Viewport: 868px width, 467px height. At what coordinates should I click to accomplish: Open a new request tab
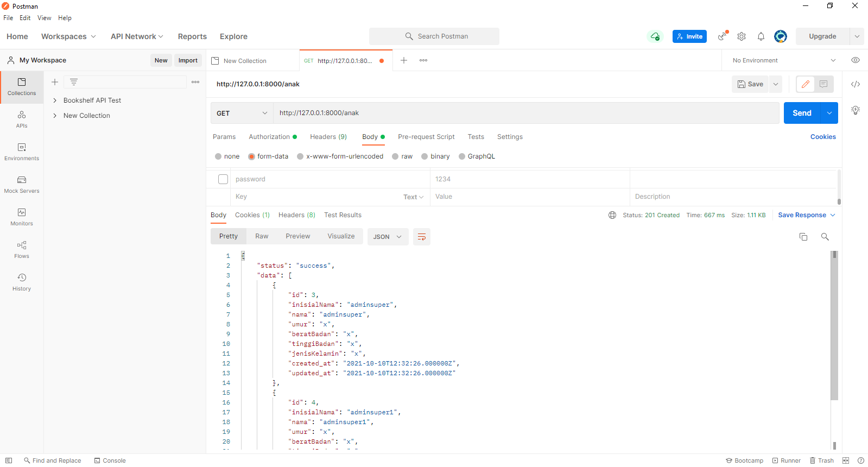[x=404, y=60]
